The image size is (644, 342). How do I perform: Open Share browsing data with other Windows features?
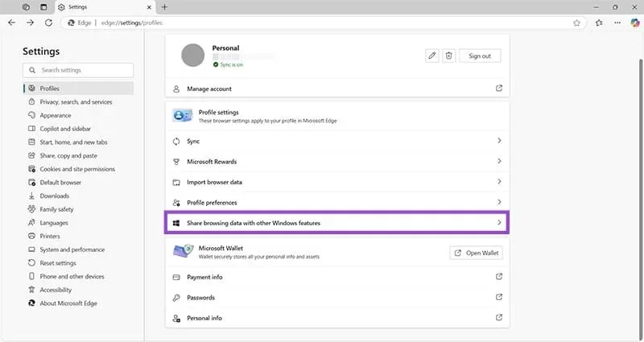click(x=336, y=222)
